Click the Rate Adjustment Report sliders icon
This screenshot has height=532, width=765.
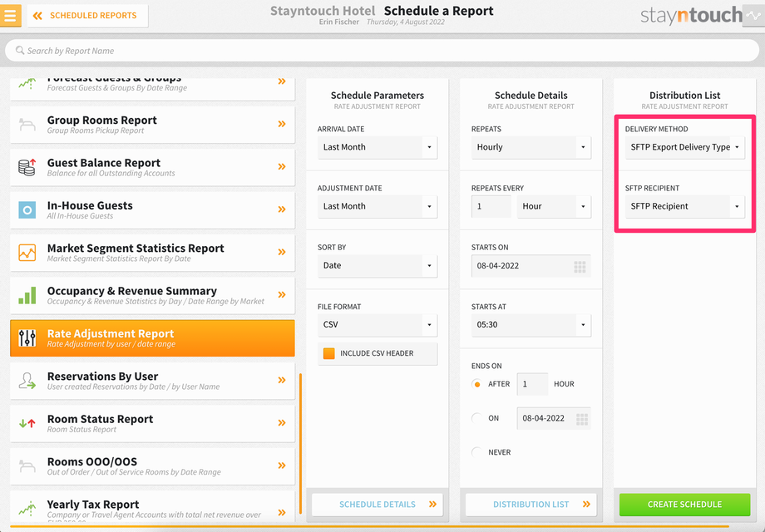tap(27, 338)
